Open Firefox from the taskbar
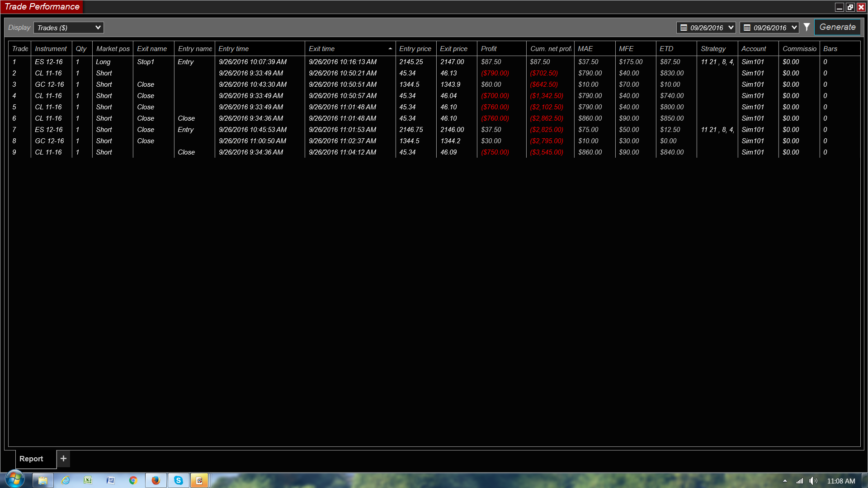 coord(156,480)
